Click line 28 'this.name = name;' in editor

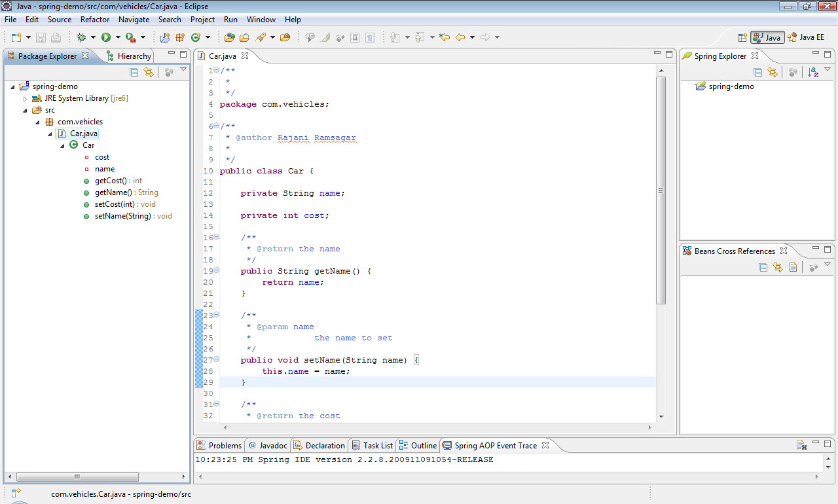(306, 371)
